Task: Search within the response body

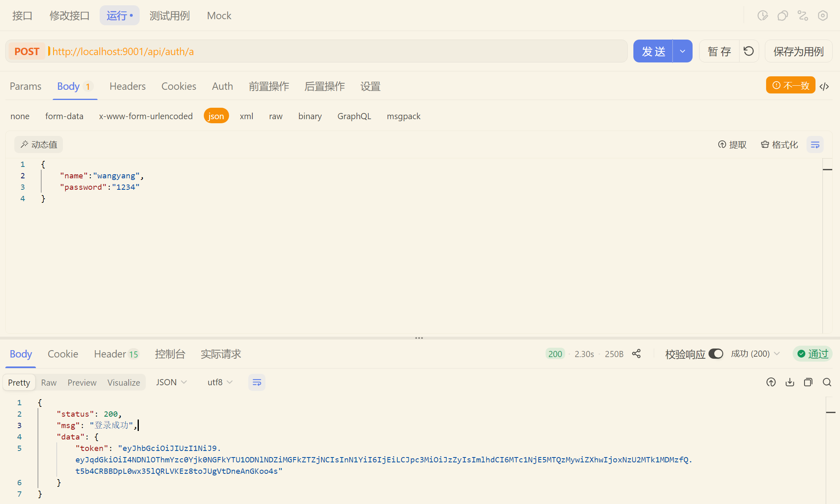Action: pos(827,382)
